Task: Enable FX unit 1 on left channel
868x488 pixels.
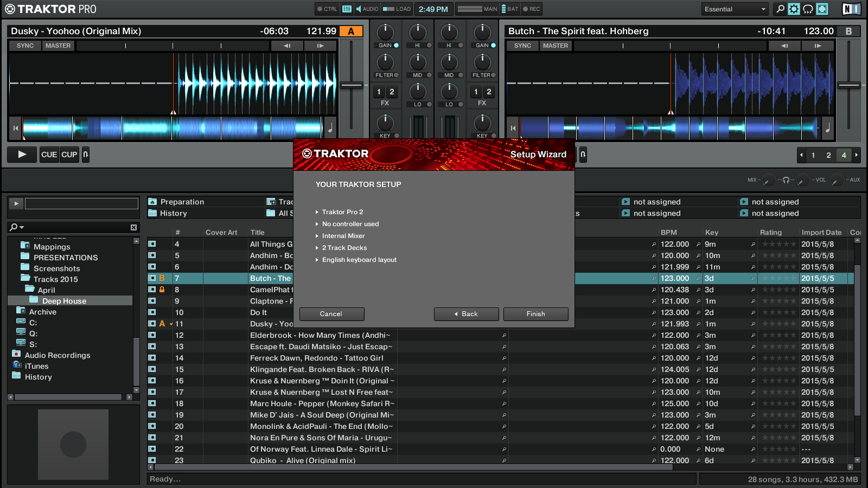Action: [379, 92]
